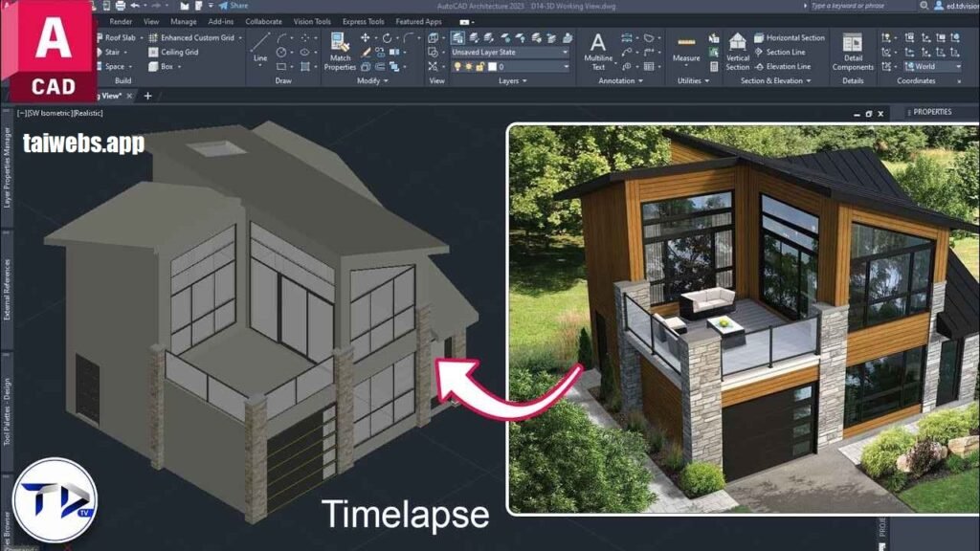
Task: Switch to the Express Tools ribbon tab
Action: [x=363, y=22]
